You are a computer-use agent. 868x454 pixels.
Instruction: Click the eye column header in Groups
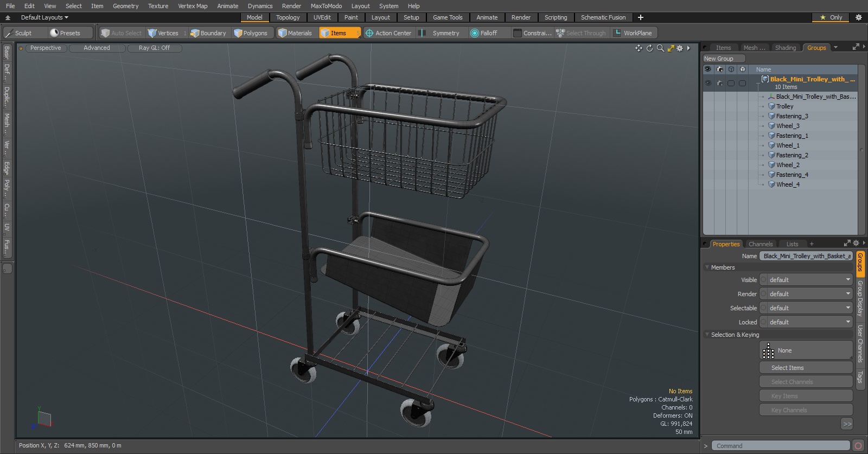pos(708,69)
